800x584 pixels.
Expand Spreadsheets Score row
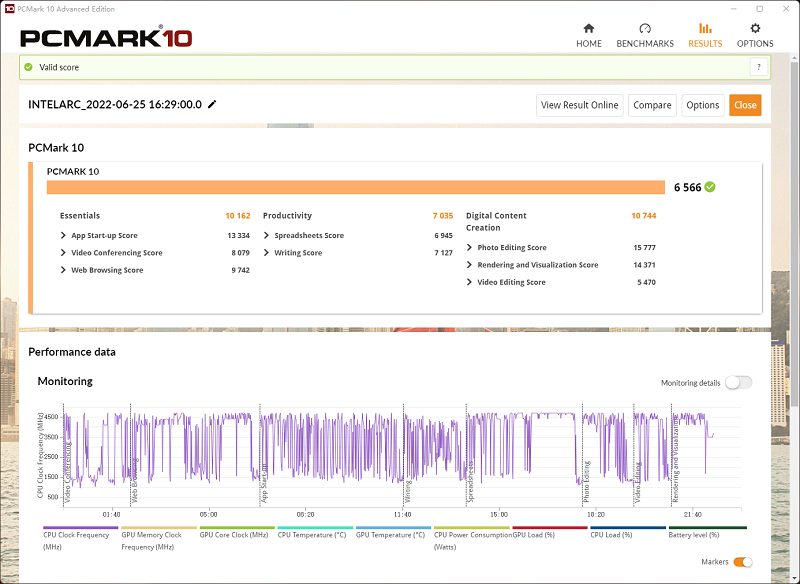click(267, 236)
